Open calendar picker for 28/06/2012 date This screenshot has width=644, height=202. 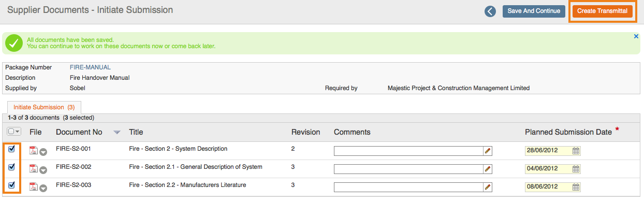(x=576, y=151)
